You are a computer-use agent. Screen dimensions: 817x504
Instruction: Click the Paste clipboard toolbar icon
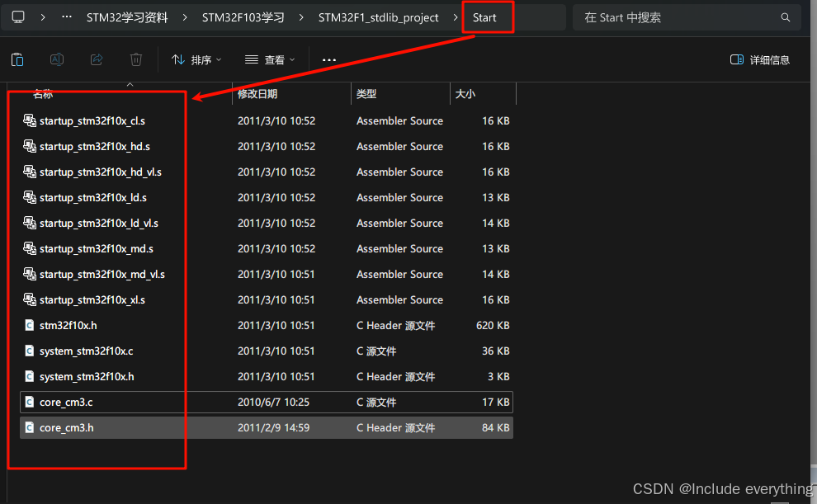coord(17,60)
